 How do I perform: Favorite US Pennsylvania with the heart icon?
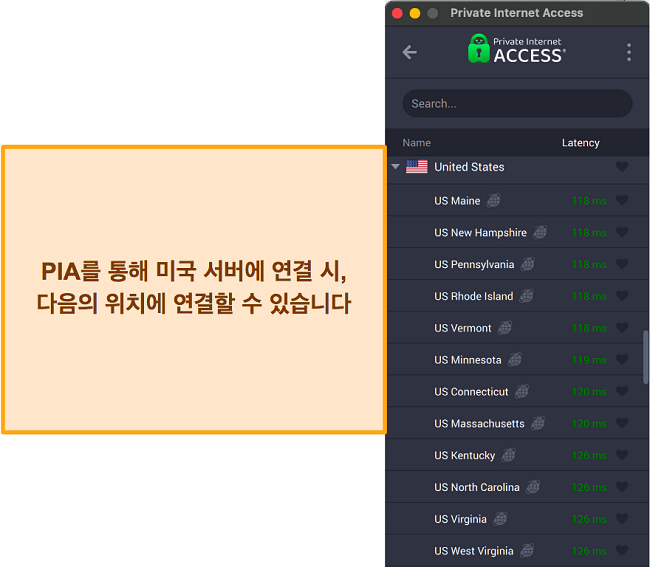(622, 264)
